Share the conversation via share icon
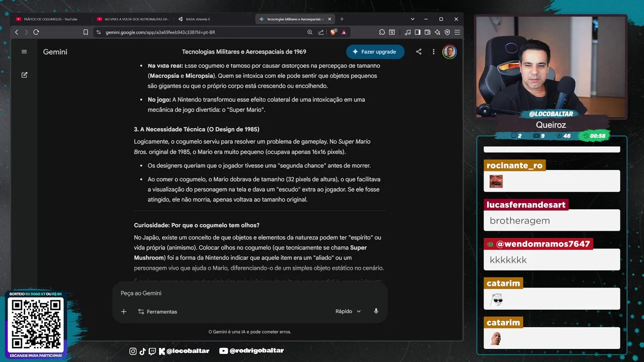This screenshot has height=362, width=644. 419,52
